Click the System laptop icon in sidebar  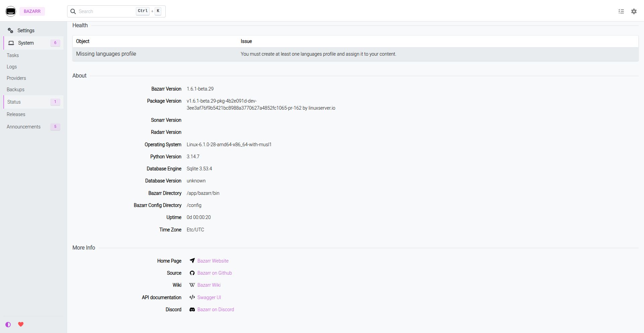11,43
